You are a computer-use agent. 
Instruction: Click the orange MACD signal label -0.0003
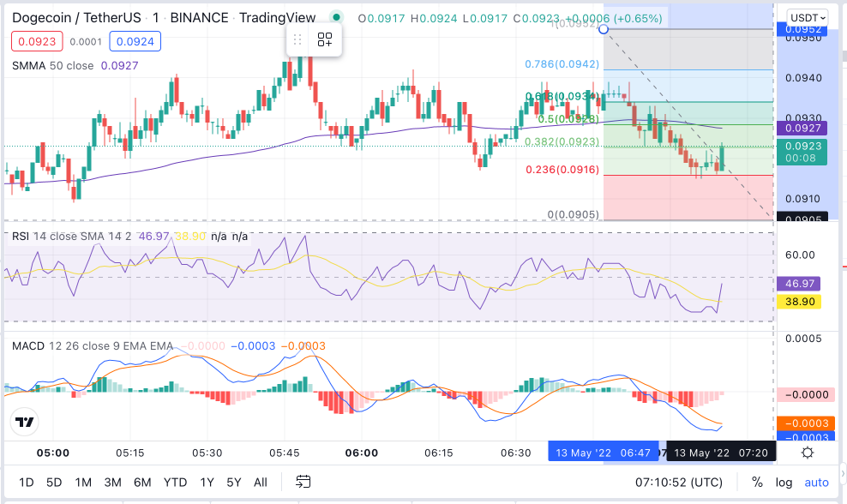click(x=806, y=423)
